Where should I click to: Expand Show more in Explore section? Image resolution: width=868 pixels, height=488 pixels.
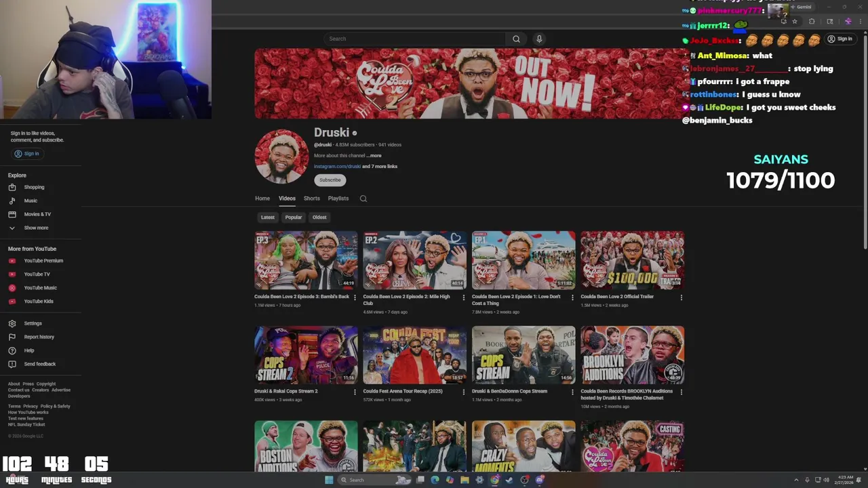(x=36, y=228)
